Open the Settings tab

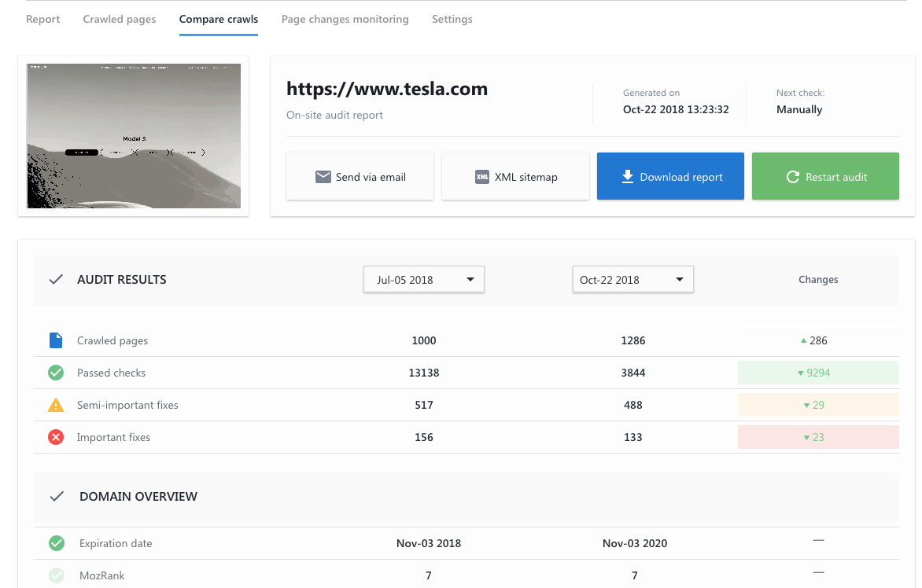(452, 19)
